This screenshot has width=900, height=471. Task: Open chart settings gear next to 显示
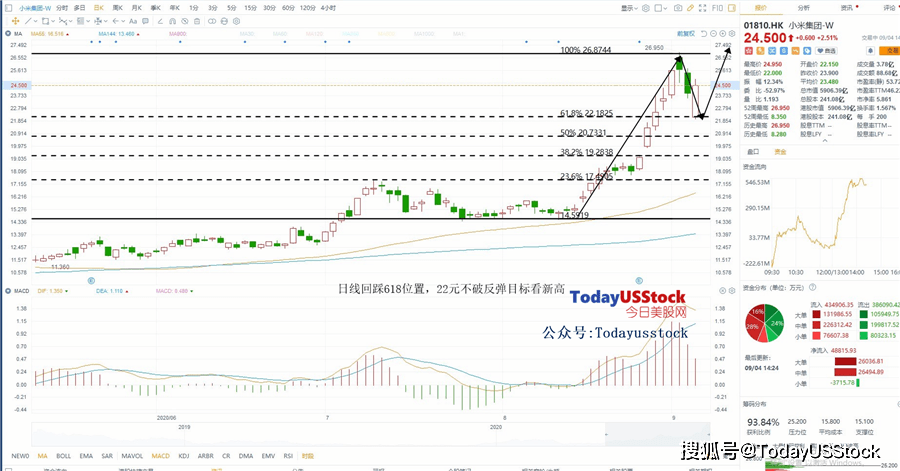646,8
